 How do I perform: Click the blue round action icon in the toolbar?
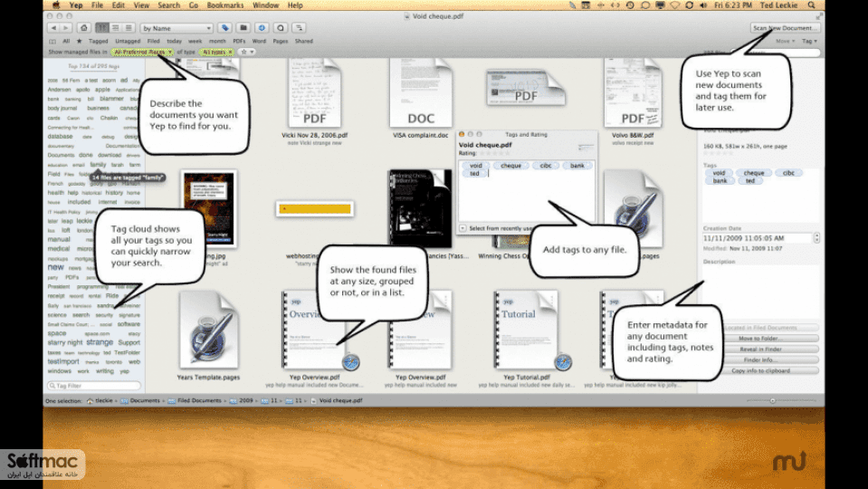262,28
